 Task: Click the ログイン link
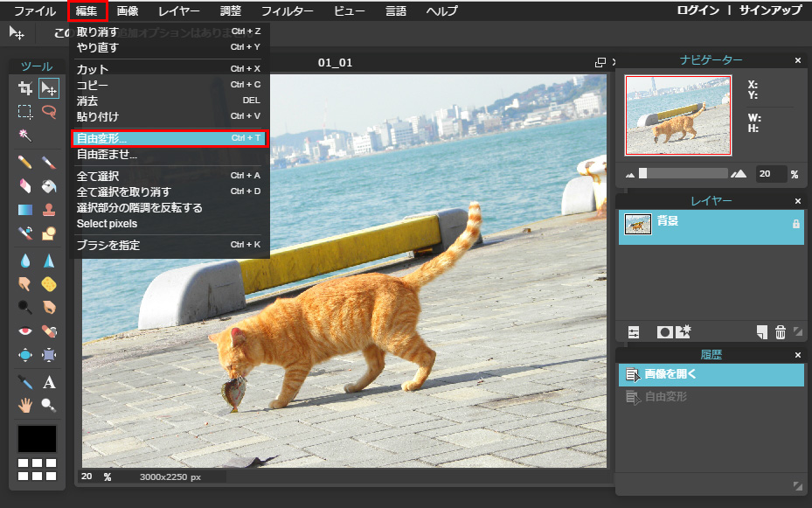pos(698,10)
